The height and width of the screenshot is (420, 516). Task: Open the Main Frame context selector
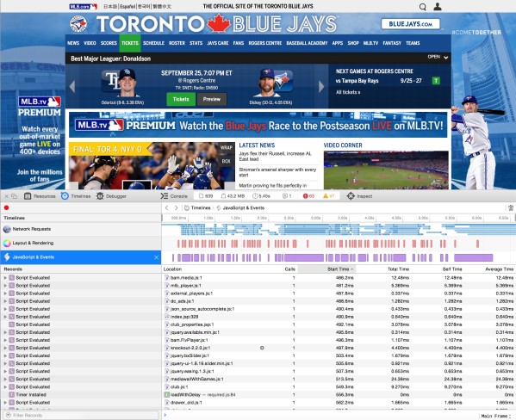point(496,416)
